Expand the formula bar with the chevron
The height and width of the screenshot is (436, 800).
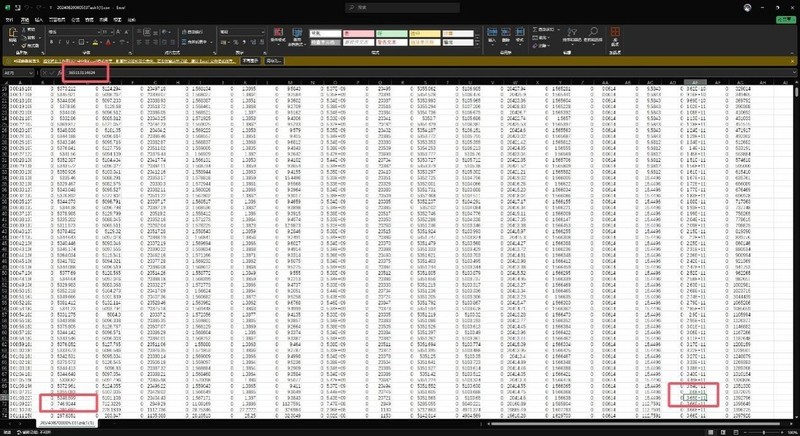tap(790, 73)
